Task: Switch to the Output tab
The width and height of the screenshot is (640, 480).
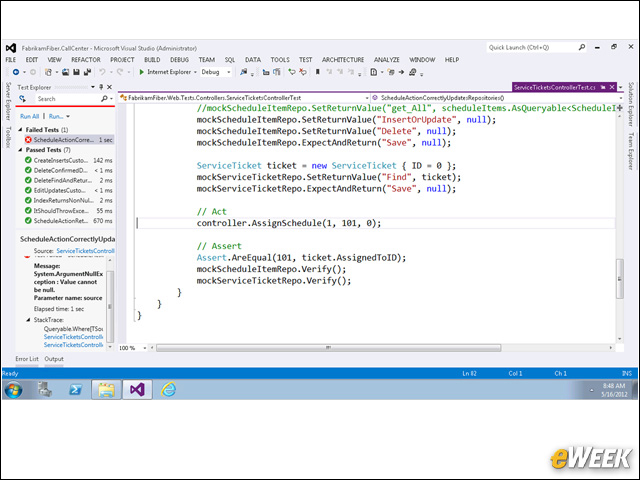Action: tap(54, 359)
